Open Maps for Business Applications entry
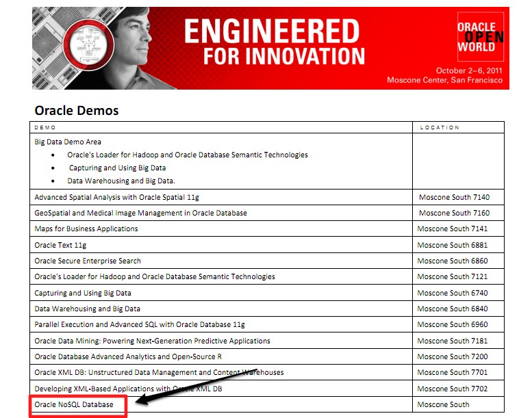The height and width of the screenshot is (418, 532). pos(86,228)
